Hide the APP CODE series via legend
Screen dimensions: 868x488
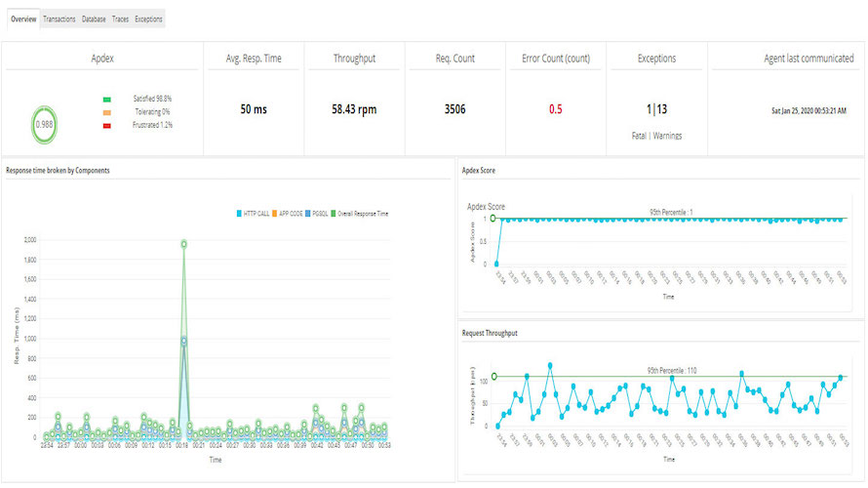(294, 213)
